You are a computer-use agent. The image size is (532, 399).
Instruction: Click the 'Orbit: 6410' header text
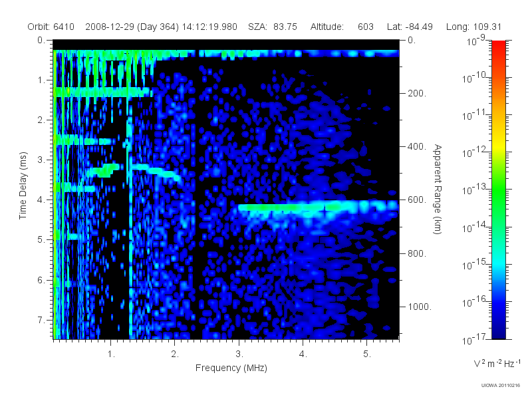click(x=51, y=27)
